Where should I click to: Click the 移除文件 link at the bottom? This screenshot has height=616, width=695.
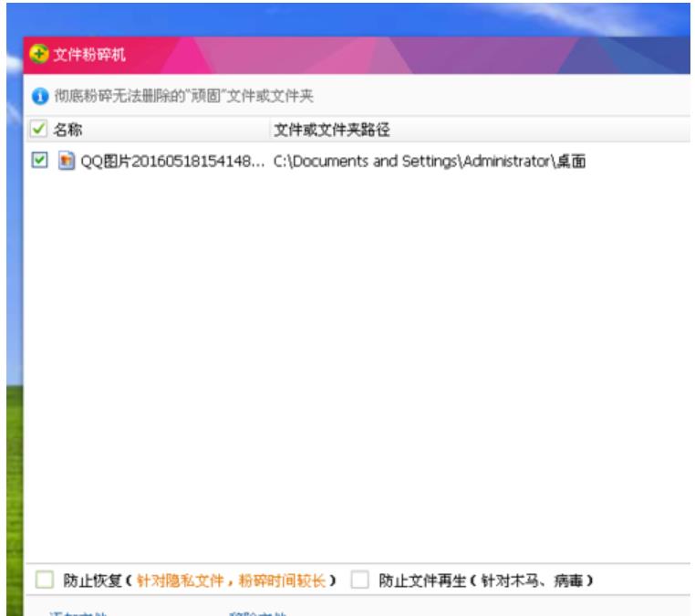(258, 613)
